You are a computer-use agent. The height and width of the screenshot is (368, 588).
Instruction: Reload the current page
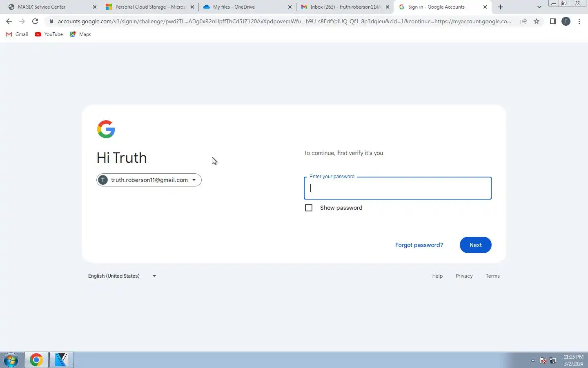coord(35,21)
